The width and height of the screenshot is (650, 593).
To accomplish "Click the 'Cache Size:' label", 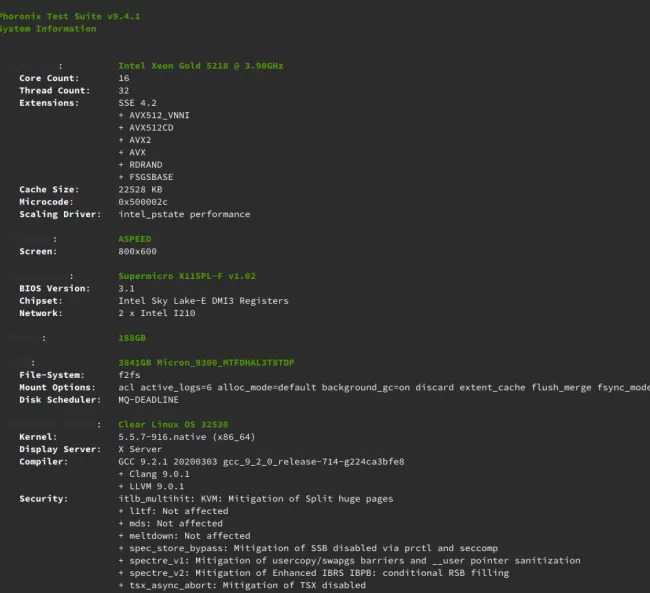I will [49, 190].
